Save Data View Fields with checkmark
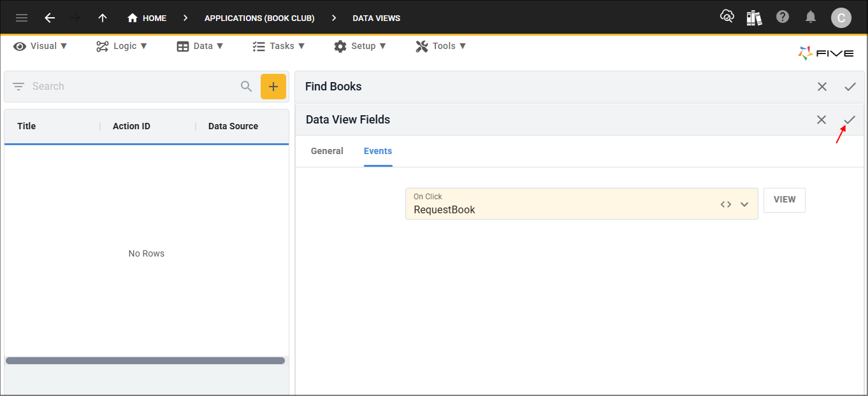868x396 pixels. pos(850,120)
